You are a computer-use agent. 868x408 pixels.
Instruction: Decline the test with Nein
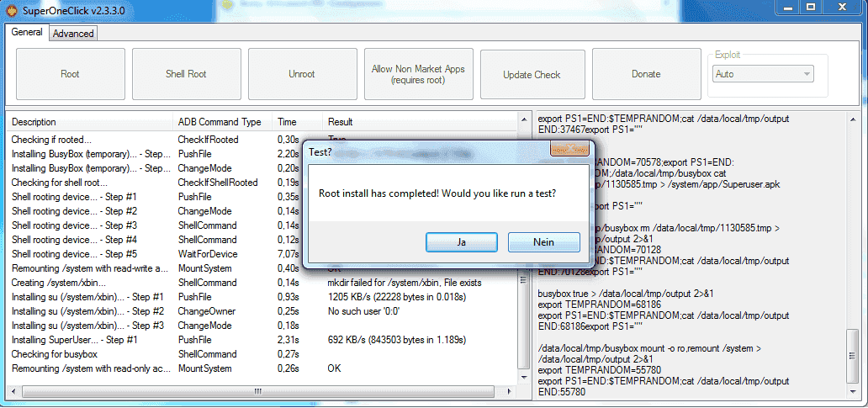[x=544, y=242]
